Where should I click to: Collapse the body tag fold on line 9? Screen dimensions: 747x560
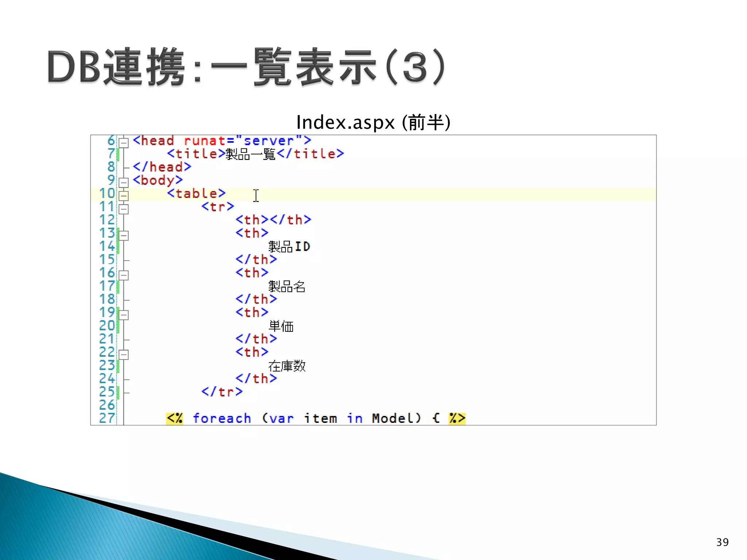[124, 182]
